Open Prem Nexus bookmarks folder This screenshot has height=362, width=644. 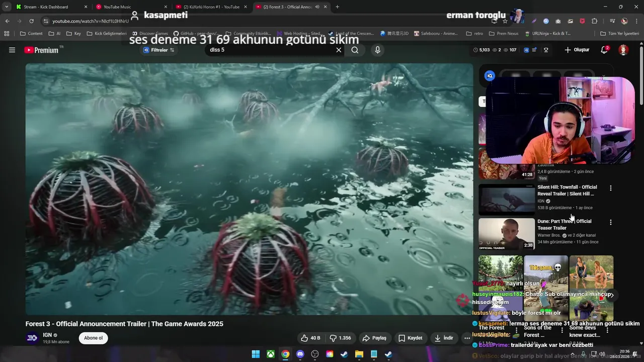tap(503, 34)
